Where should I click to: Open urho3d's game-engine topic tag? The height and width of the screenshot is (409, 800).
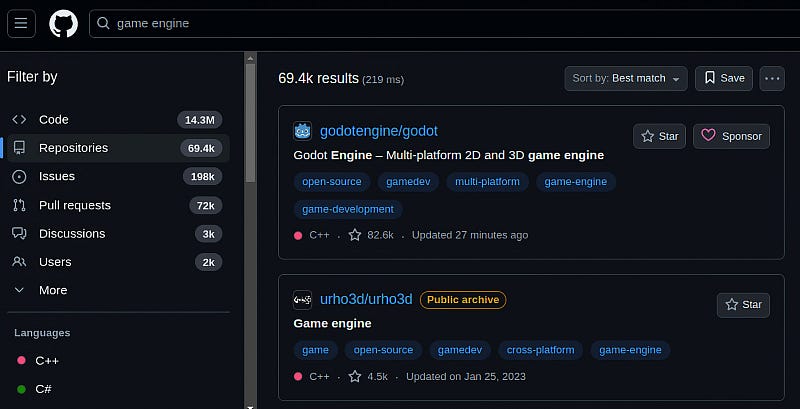coord(630,350)
